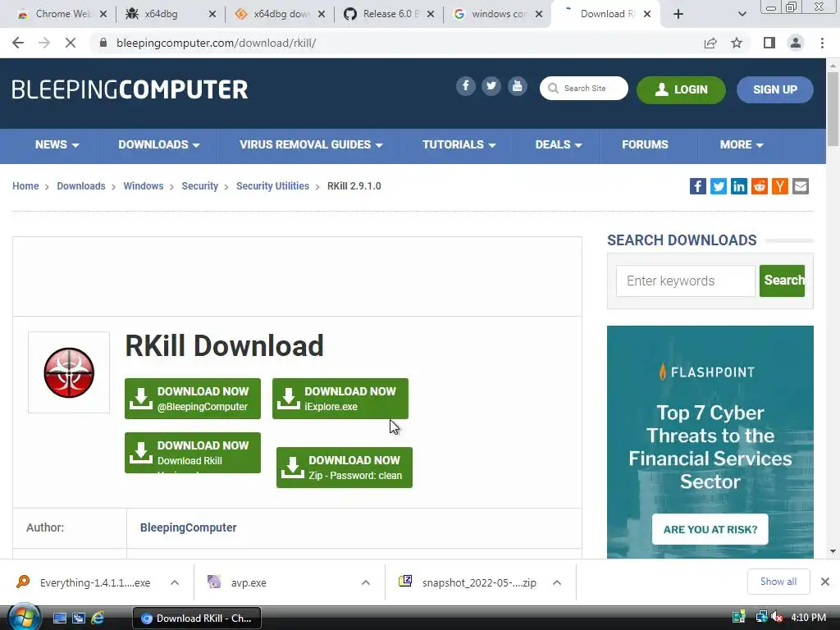The image size is (840, 630).
Task: Share article on Facebook square icon
Action: tap(697, 186)
